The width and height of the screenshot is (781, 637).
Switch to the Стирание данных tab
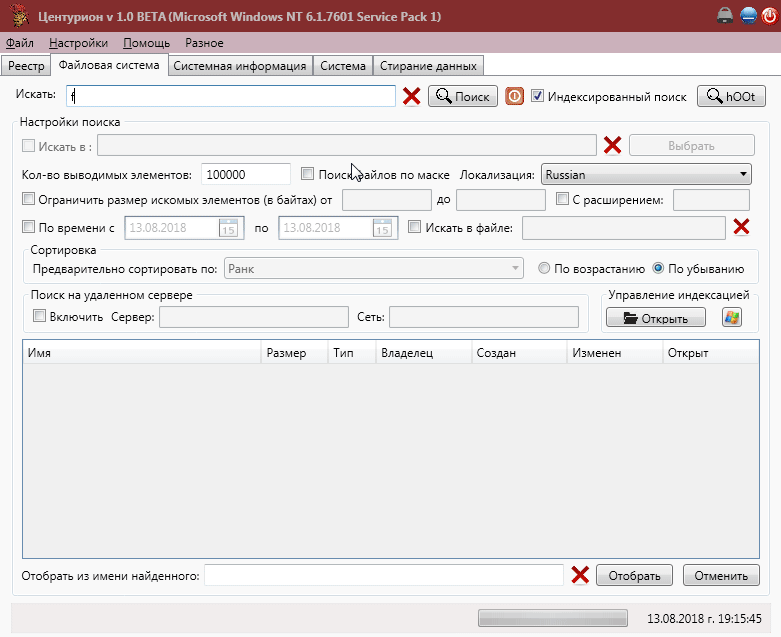point(428,66)
